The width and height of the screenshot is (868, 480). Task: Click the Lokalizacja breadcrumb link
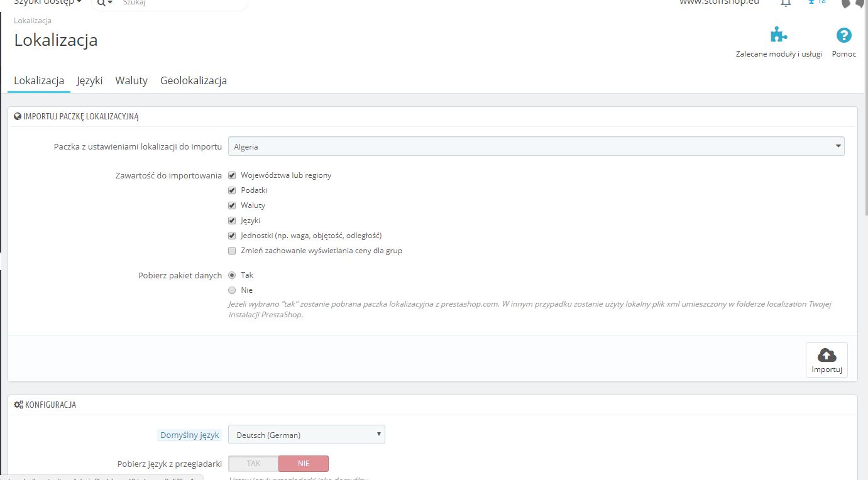pos(33,21)
